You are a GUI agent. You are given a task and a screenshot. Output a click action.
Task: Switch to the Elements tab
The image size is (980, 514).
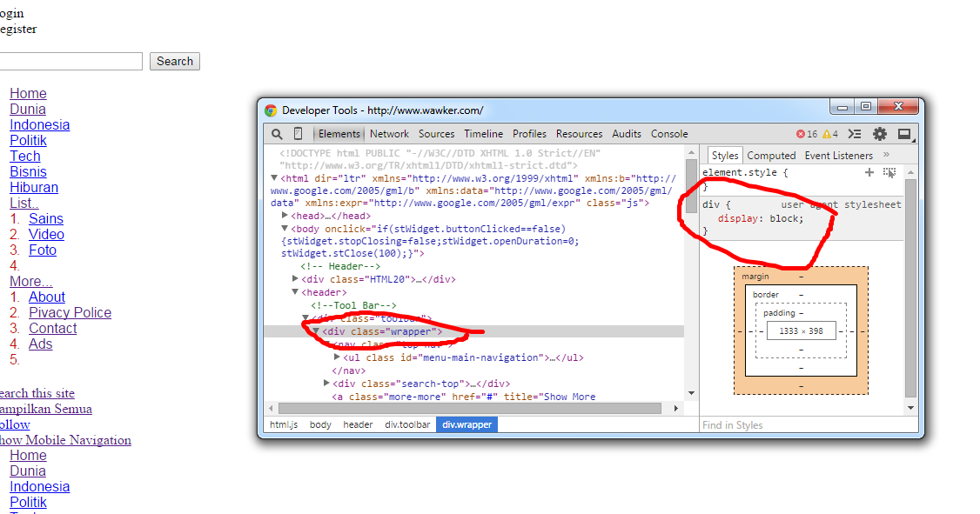[339, 134]
